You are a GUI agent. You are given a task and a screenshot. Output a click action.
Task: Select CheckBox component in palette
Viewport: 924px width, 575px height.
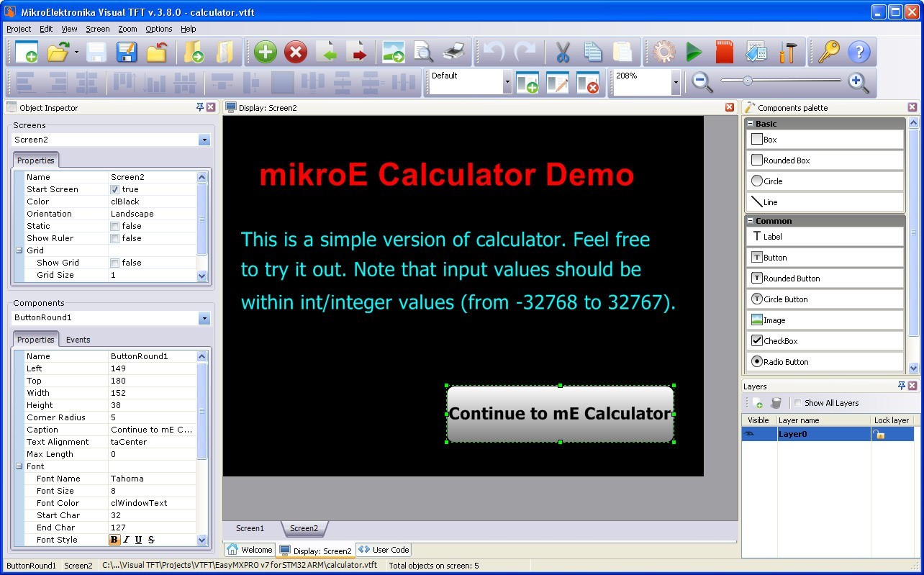(x=825, y=341)
